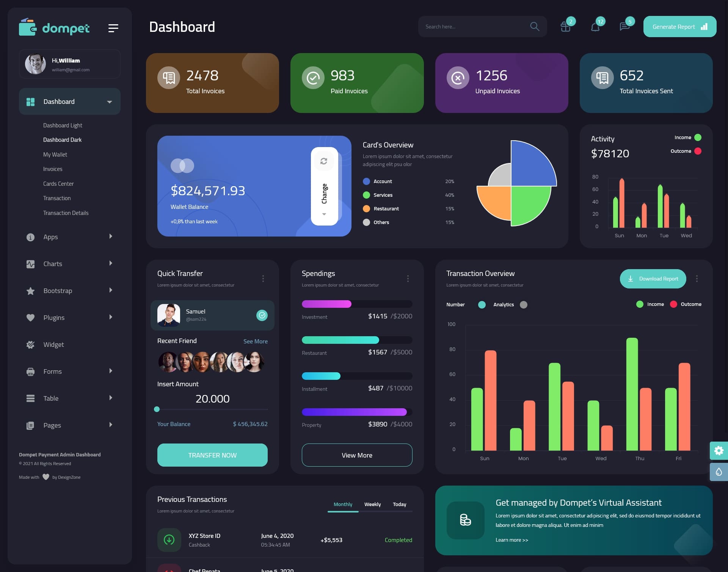Screen dimensions: 728x572
Task: Click the Unpaid Invoices cancel icon
Action: tap(457, 77)
